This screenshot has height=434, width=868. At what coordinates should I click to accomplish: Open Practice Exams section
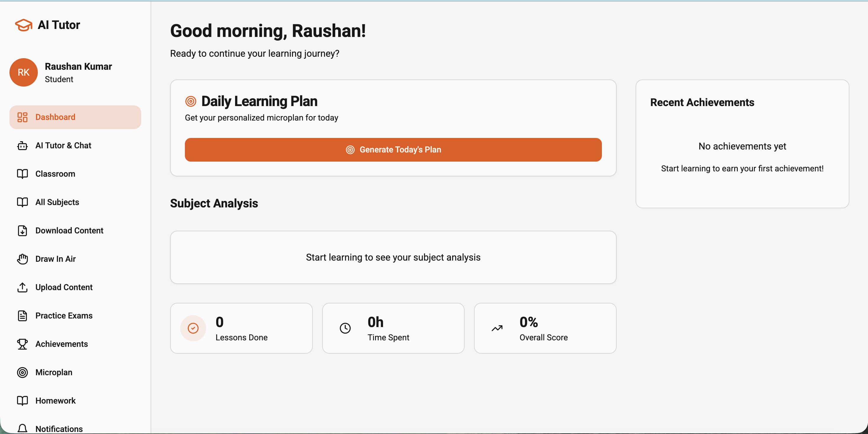[64, 316]
